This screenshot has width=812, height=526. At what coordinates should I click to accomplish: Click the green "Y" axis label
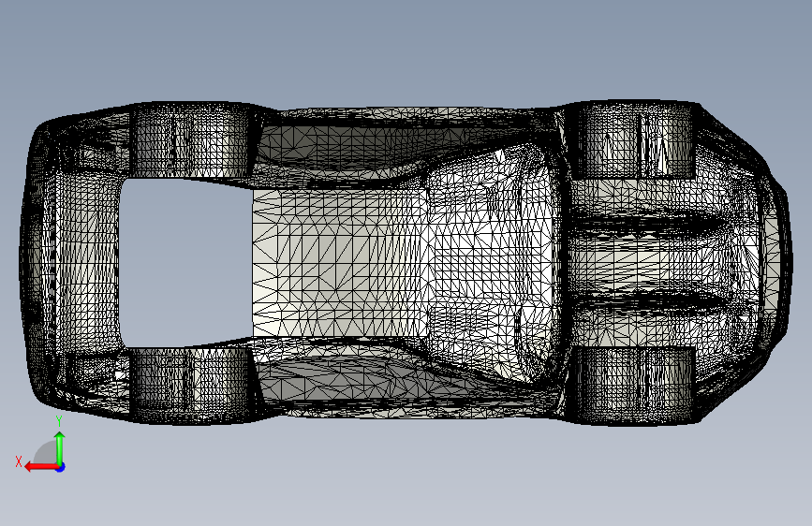tap(59, 421)
